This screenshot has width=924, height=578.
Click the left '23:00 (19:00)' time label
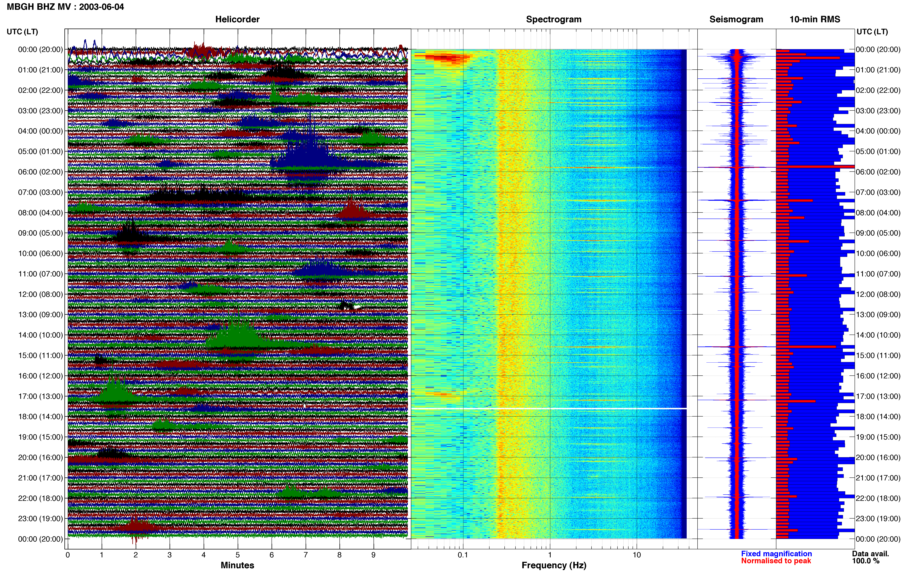40,518
